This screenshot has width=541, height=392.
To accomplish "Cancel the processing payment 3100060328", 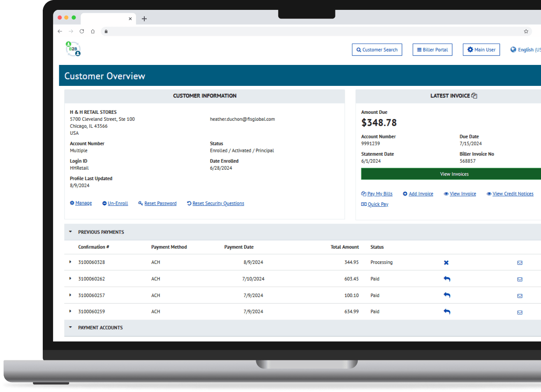I will click(x=446, y=263).
